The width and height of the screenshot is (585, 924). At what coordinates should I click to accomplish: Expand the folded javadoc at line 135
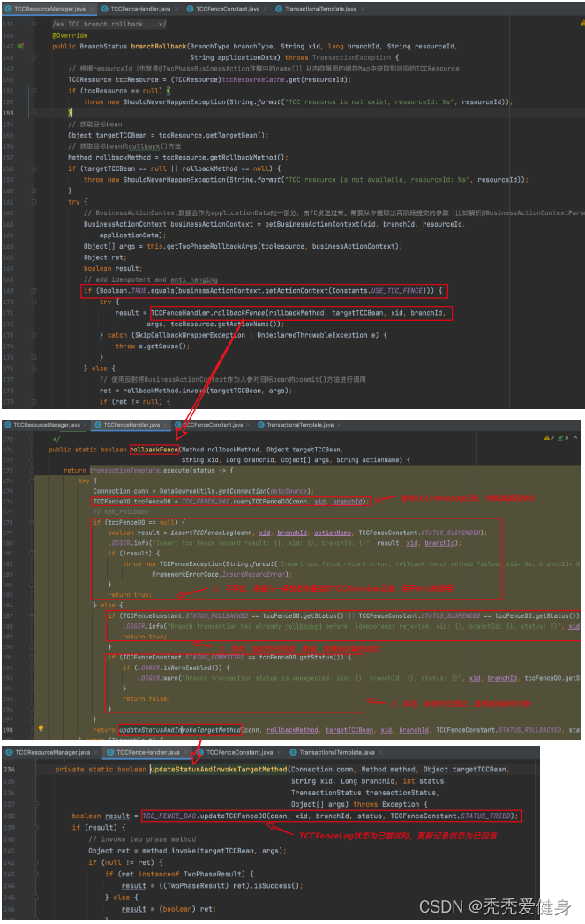click(x=34, y=24)
